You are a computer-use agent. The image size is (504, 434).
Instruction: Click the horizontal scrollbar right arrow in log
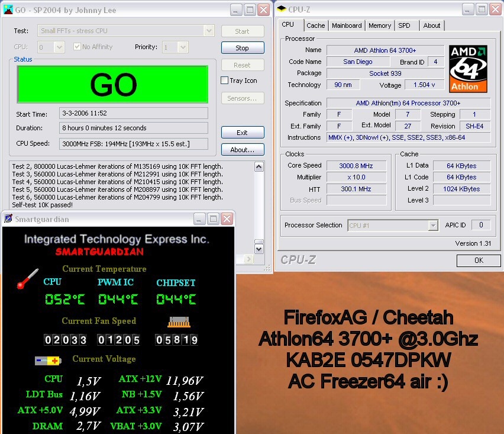(x=248, y=259)
